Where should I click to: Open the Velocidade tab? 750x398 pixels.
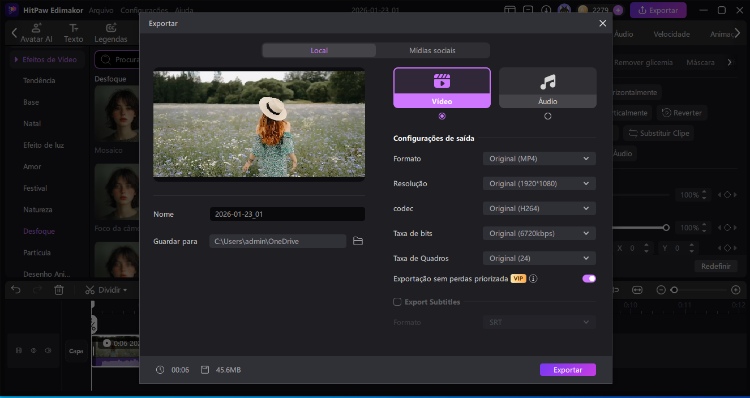tap(672, 34)
